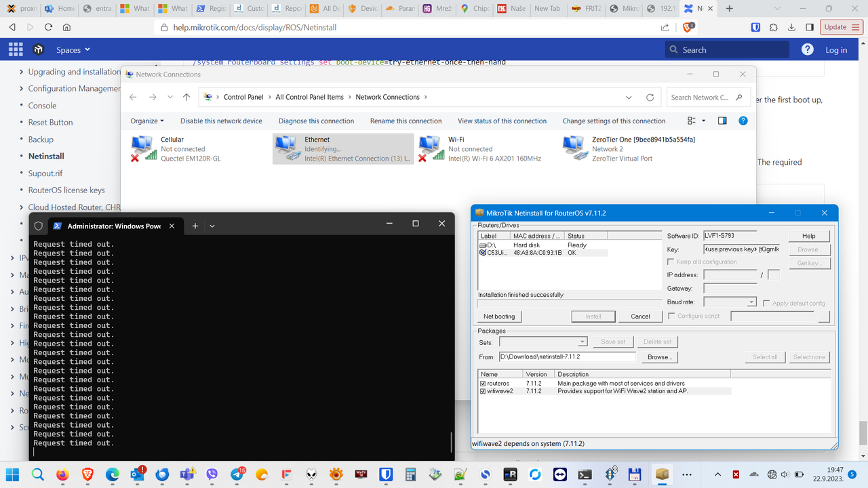Click the Net booting button
The width and height of the screenshot is (868, 488).
click(x=500, y=316)
